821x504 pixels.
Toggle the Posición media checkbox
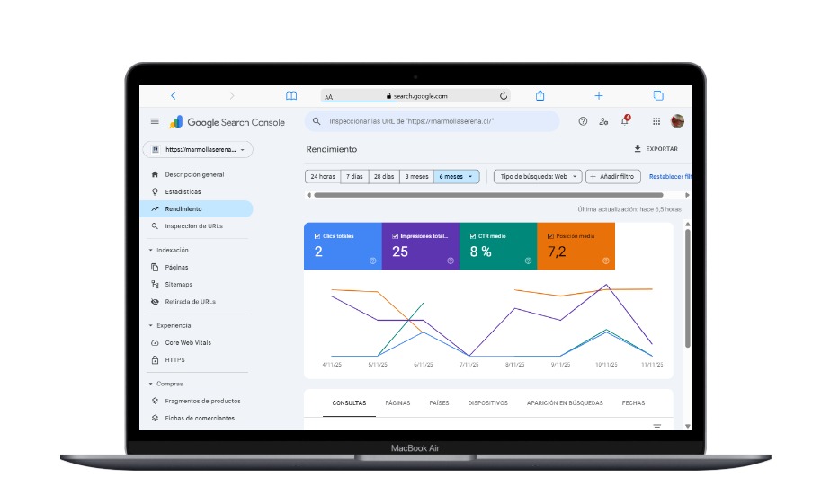(x=550, y=236)
